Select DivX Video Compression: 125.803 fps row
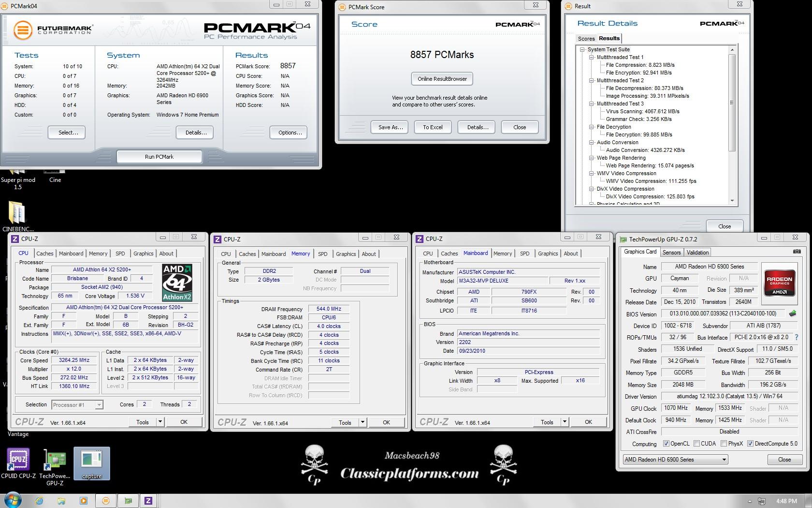812x508 pixels. pyautogui.click(x=650, y=196)
